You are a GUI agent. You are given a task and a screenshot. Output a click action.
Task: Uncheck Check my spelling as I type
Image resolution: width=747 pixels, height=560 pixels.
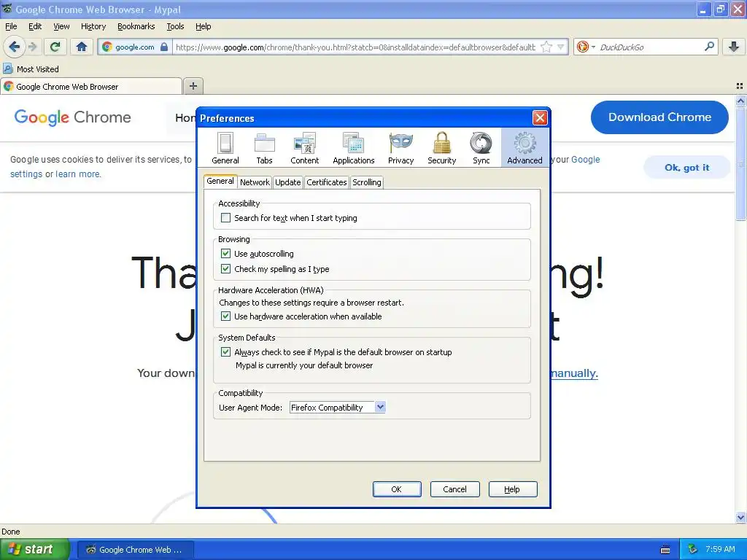[226, 268]
